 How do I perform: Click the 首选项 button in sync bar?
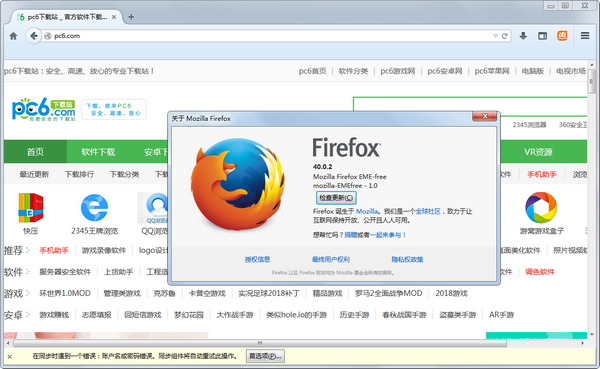(x=266, y=356)
